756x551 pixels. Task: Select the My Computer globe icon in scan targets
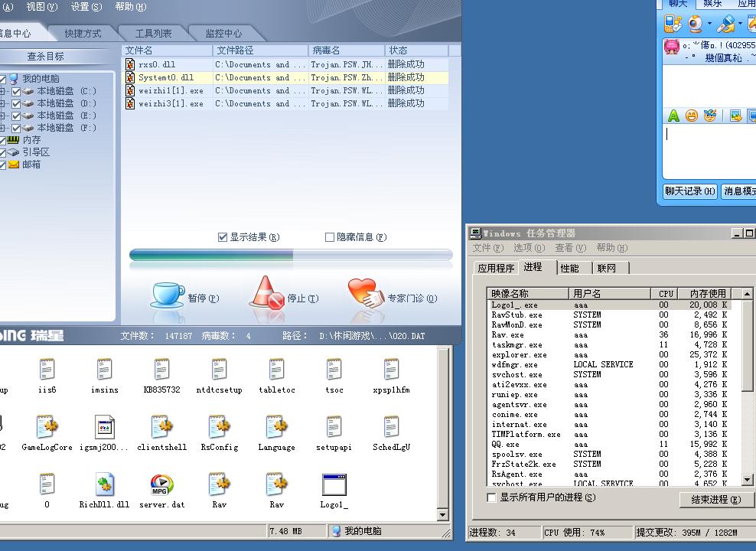pyautogui.click(x=14, y=79)
